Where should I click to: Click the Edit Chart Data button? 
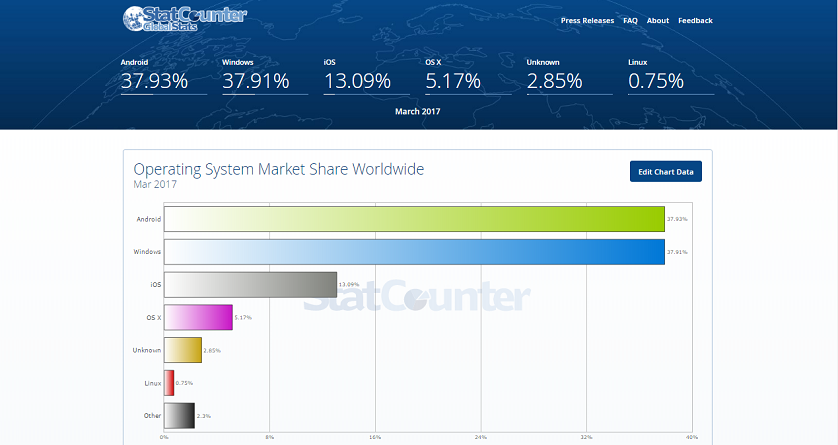pyautogui.click(x=666, y=171)
